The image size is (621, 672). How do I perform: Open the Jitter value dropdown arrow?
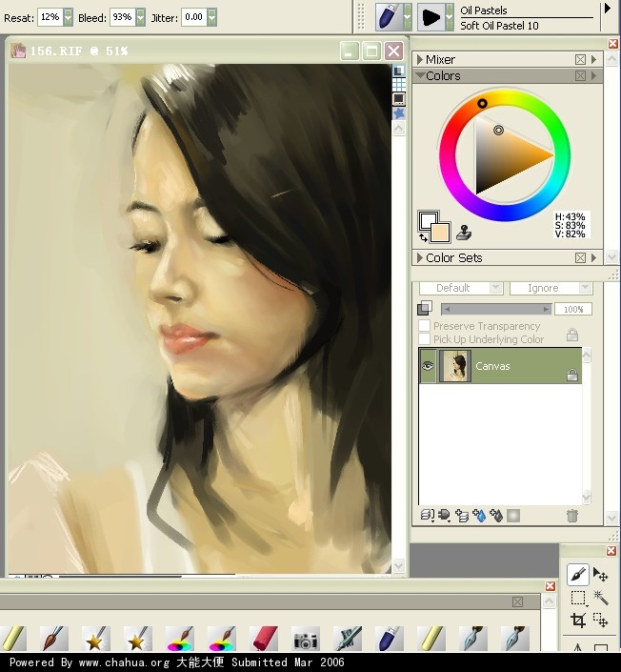click(x=211, y=17)
